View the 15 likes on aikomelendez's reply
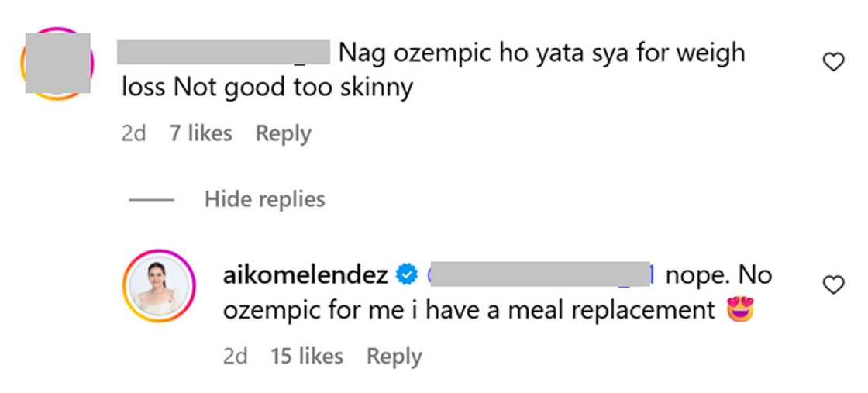The image size is (868, 393). coord(306,357)
